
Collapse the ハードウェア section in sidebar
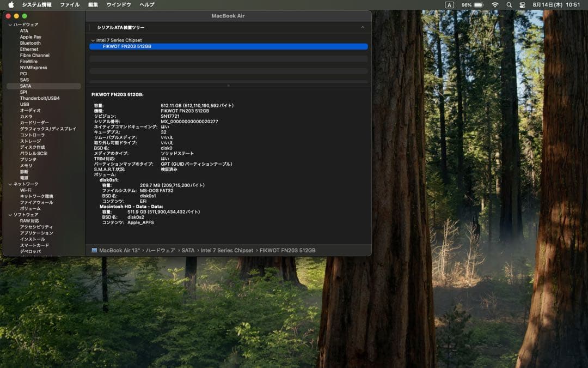(10, 25)
